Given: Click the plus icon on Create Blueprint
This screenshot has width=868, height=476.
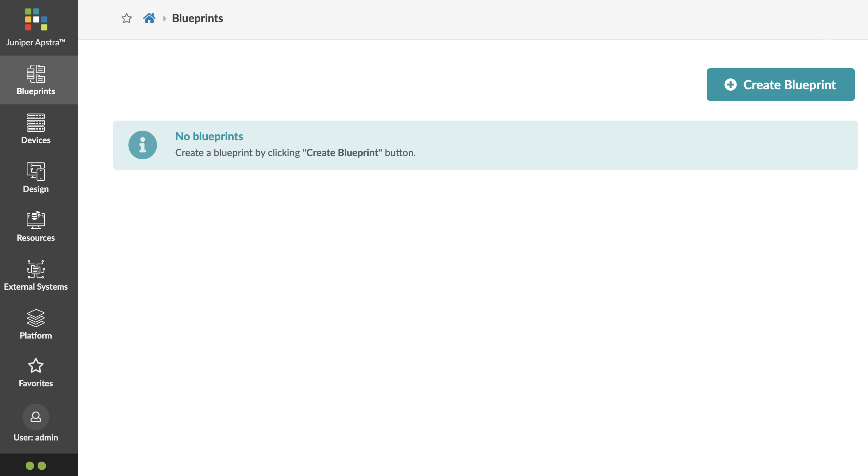Looking at the screenshot, I should click(x=730, y=85).
